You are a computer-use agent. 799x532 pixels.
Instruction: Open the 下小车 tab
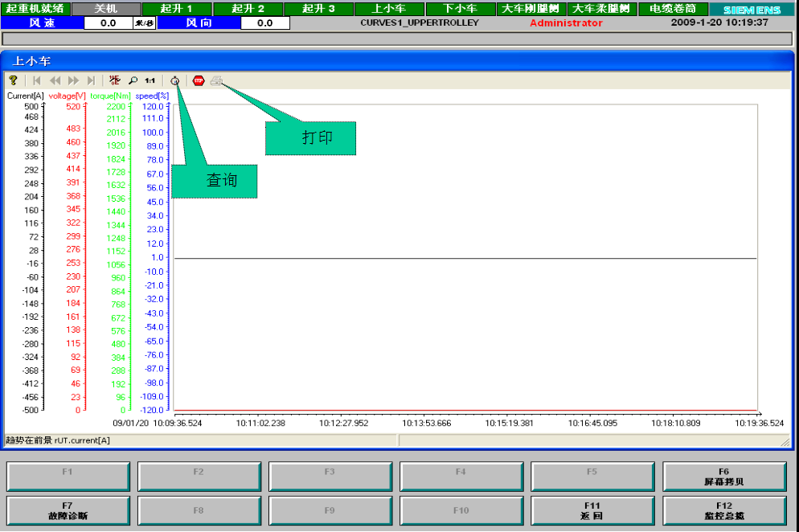[x=460, y=9]
